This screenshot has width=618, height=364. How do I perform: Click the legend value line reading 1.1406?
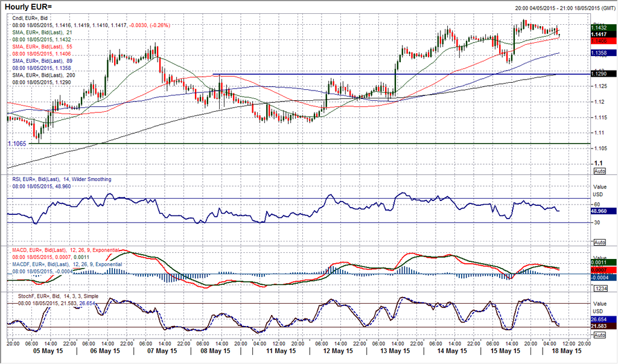point(42,54)
